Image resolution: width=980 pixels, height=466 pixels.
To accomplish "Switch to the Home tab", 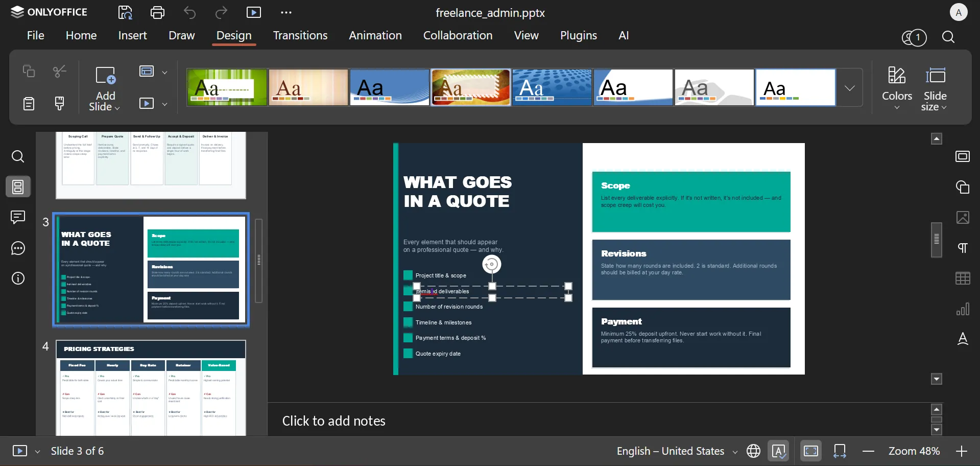I will (x=81, y=36).
